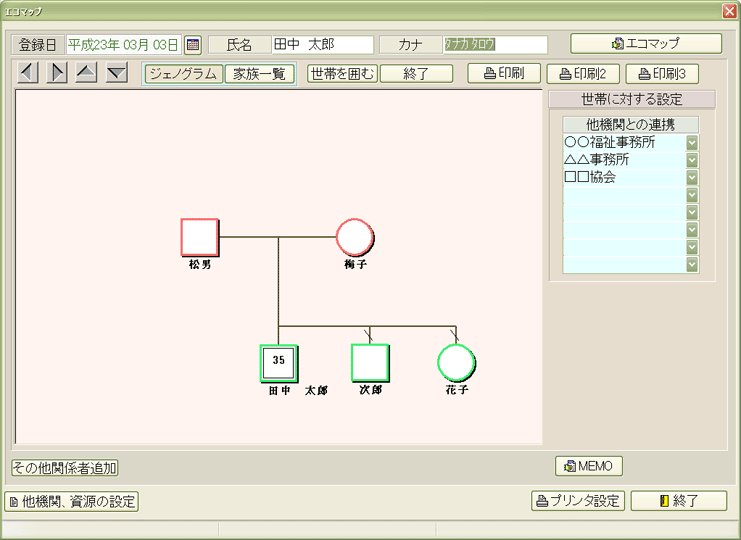Click the left arrow navigation button
The image size is (741, 540).
28,73
